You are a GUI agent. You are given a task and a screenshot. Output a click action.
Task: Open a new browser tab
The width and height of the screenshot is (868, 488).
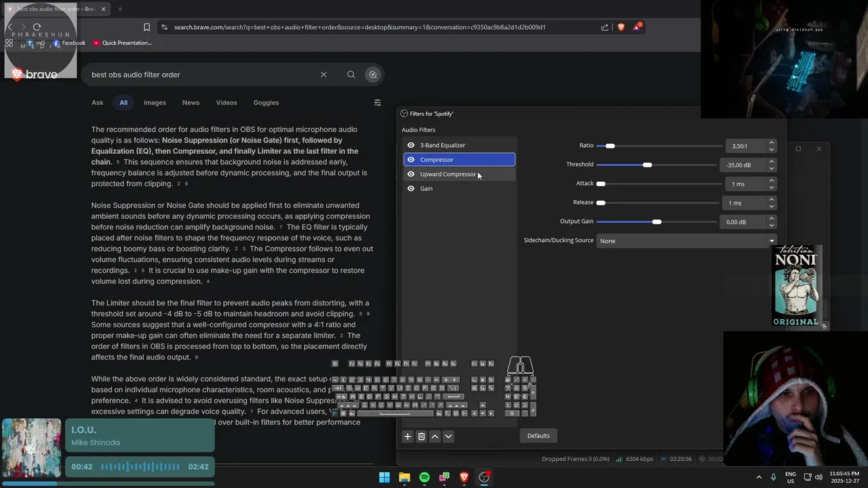tap(120, 9)
